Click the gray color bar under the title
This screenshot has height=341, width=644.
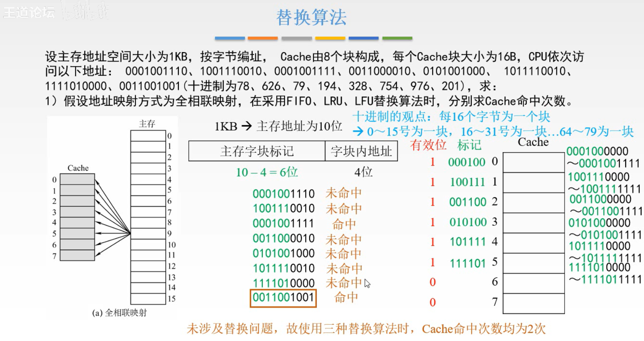(x=297, y=38)
